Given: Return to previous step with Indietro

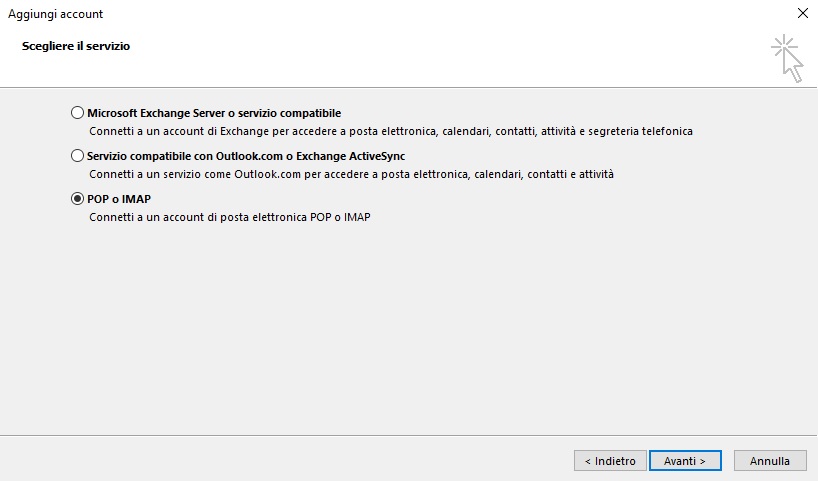Looking at the screenshot, I should pos(610,461).
